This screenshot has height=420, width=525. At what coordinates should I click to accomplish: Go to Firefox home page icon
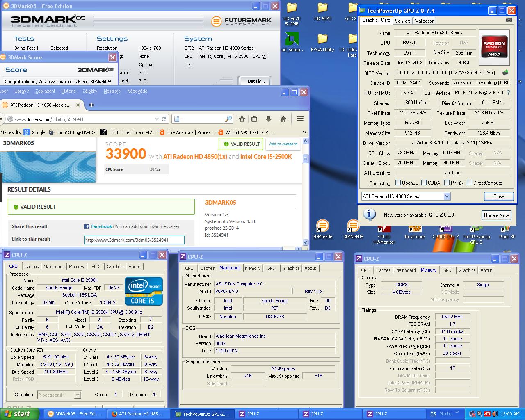(x=283, y=119)
